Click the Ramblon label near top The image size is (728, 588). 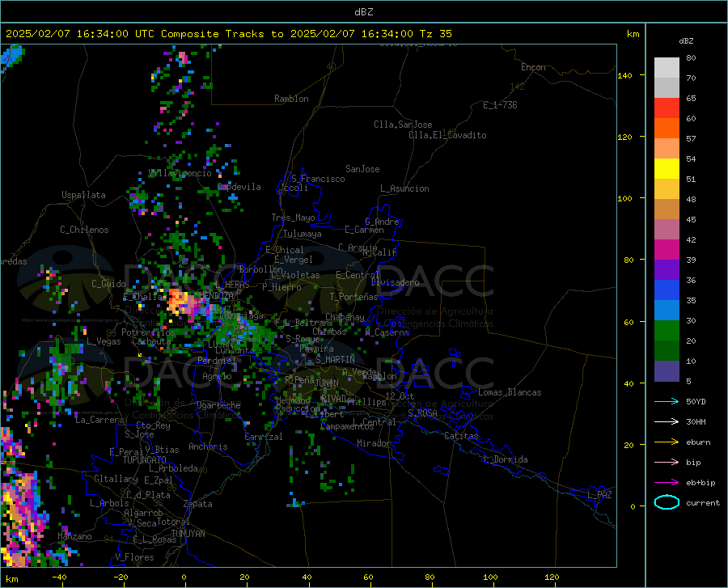click(291, 99)
